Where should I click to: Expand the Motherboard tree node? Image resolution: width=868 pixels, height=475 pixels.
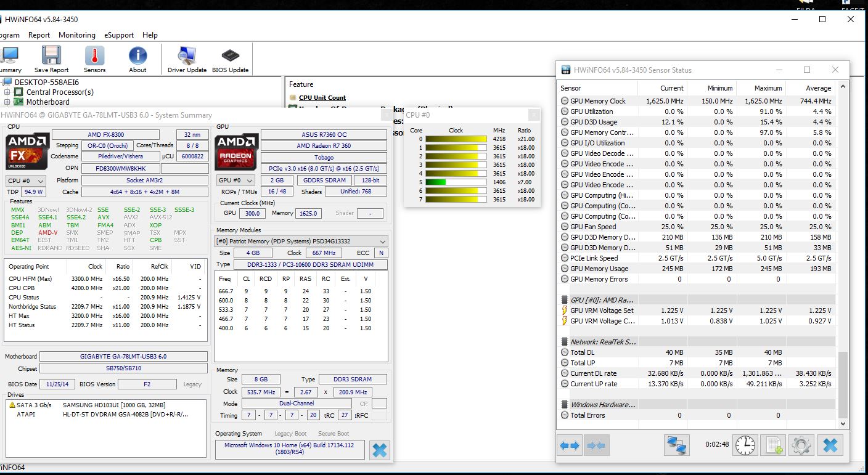tap(7, 102)
